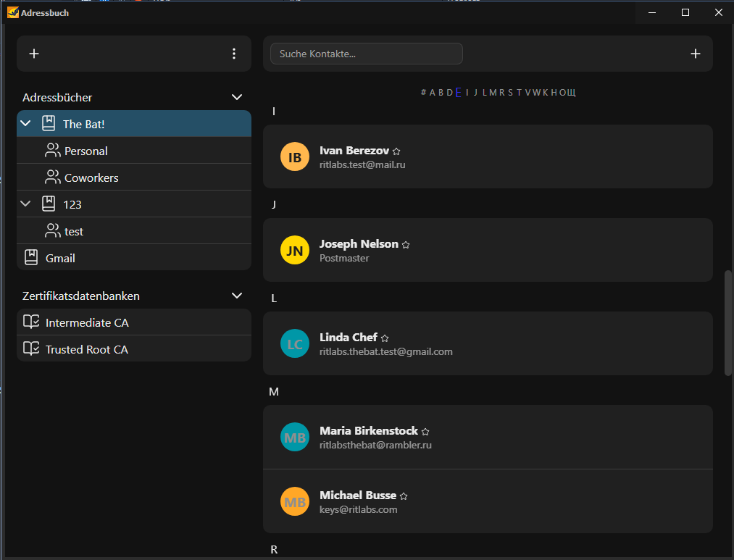Click the Suche Kontakte search field

366,54
